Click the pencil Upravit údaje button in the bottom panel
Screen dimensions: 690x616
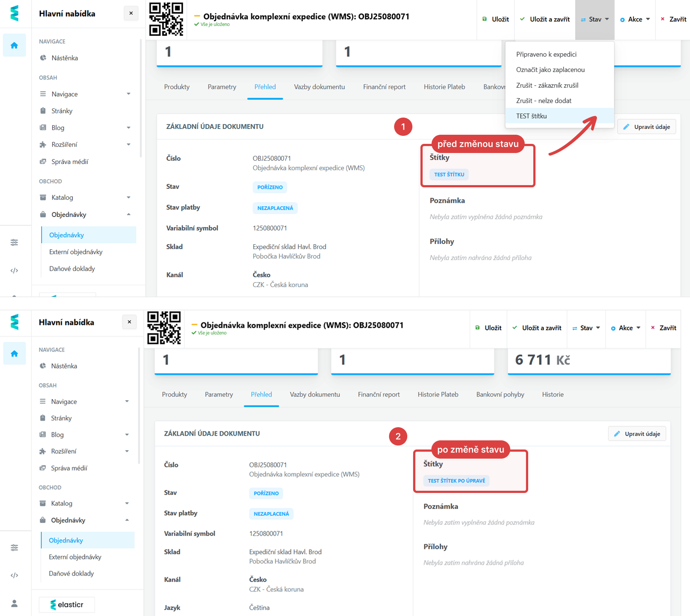[x=637, y=434]
